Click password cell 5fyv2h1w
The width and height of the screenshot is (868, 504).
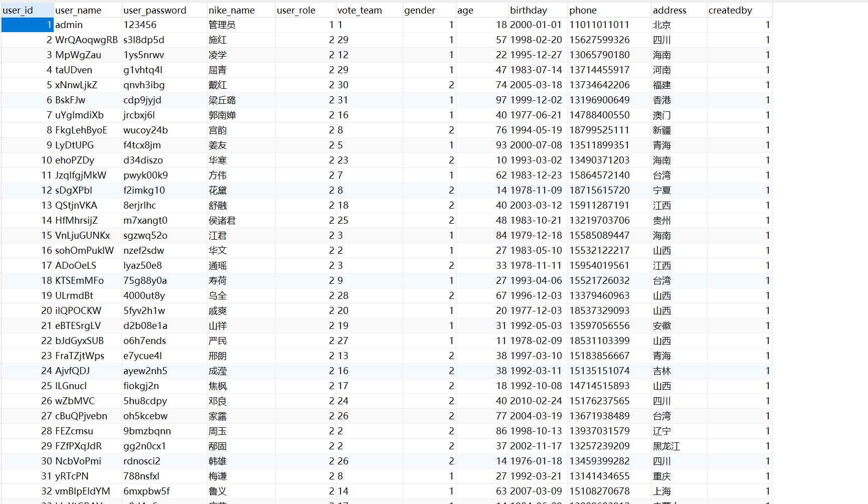(x=164, y=310)
